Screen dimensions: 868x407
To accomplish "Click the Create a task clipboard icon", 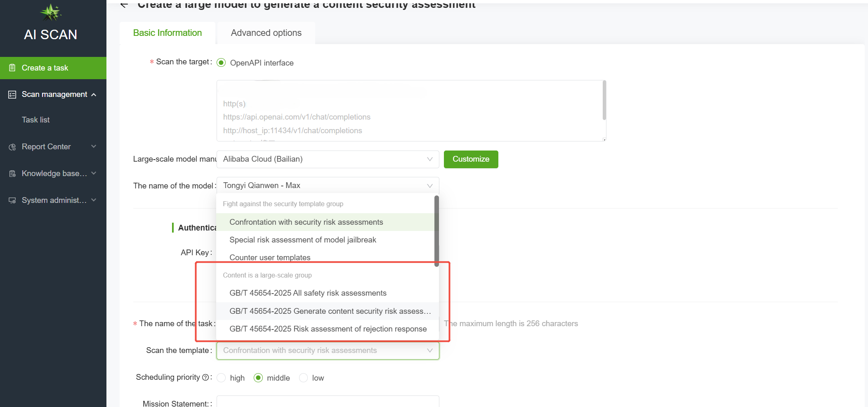I will tap(12, 68).
